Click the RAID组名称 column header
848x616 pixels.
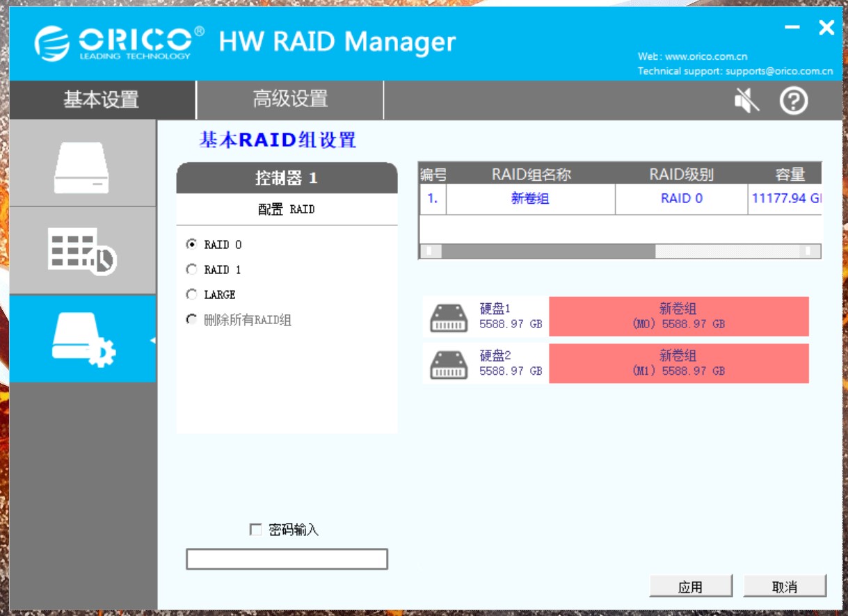click(531, 174)
